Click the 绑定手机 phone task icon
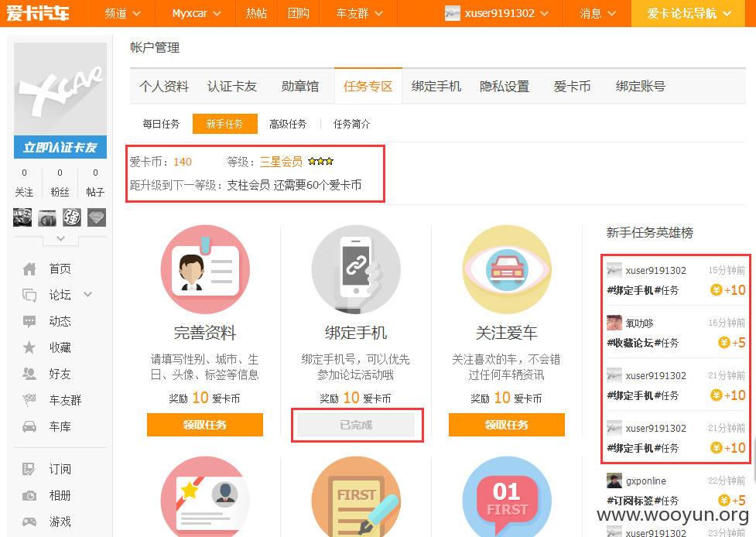756x537 pixels. coord(356,269)
